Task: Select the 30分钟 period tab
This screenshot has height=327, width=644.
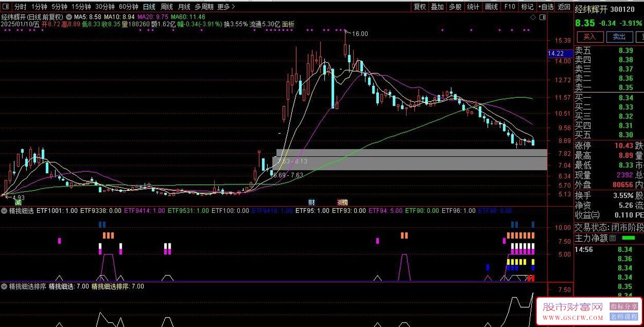Action: pos(105,7)
